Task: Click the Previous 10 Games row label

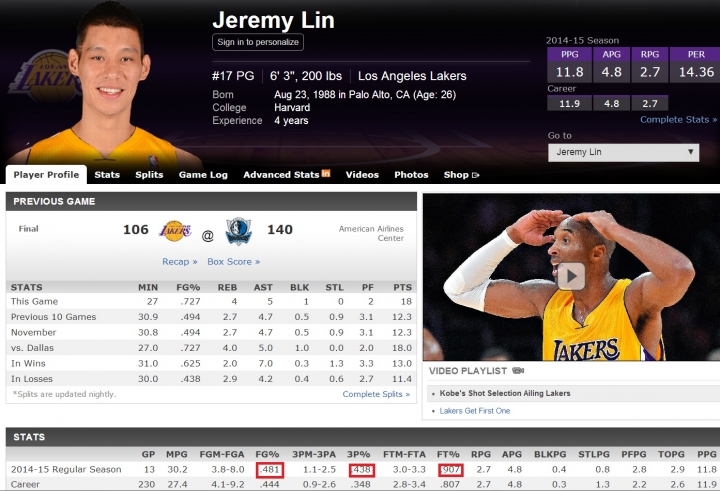Action: (53, 317)
